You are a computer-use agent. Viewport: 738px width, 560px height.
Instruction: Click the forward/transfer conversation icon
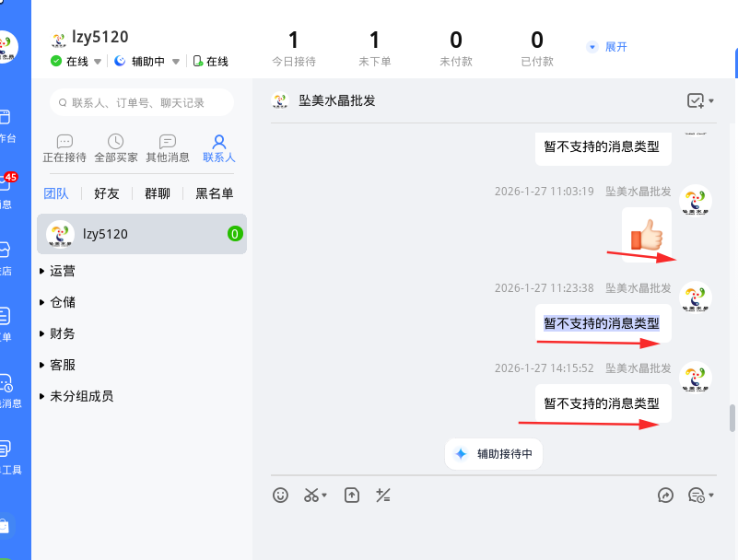pos(665,495)
